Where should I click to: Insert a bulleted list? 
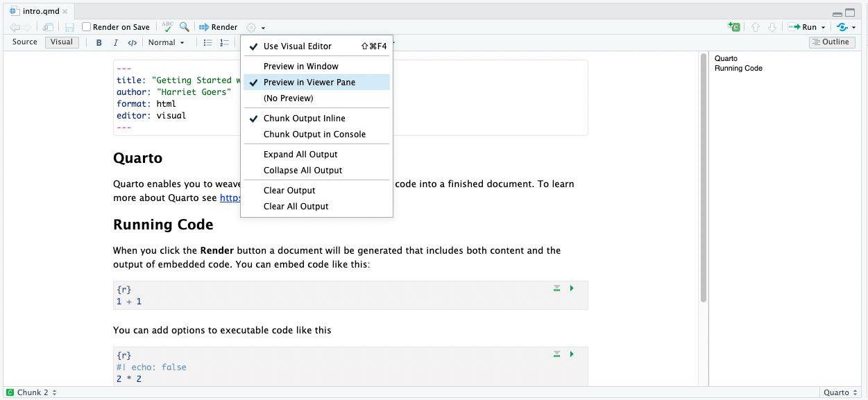[207, 43]
